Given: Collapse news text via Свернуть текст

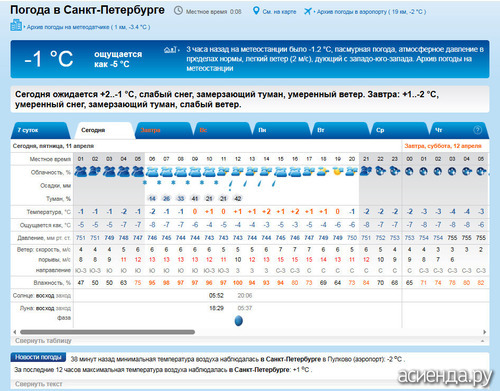Looking at the screenshot, I should (39, 384).
